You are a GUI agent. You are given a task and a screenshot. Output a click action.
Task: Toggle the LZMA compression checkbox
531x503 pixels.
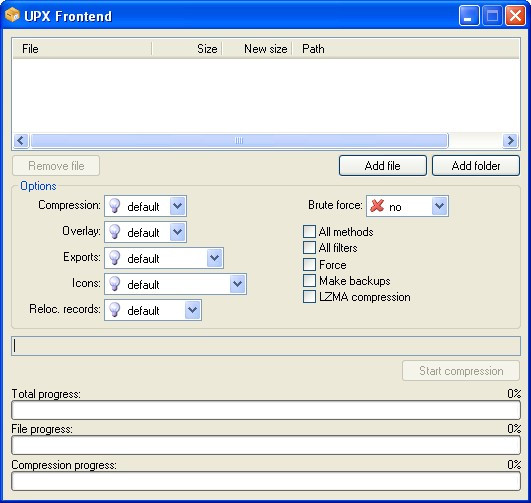[309, 297]
